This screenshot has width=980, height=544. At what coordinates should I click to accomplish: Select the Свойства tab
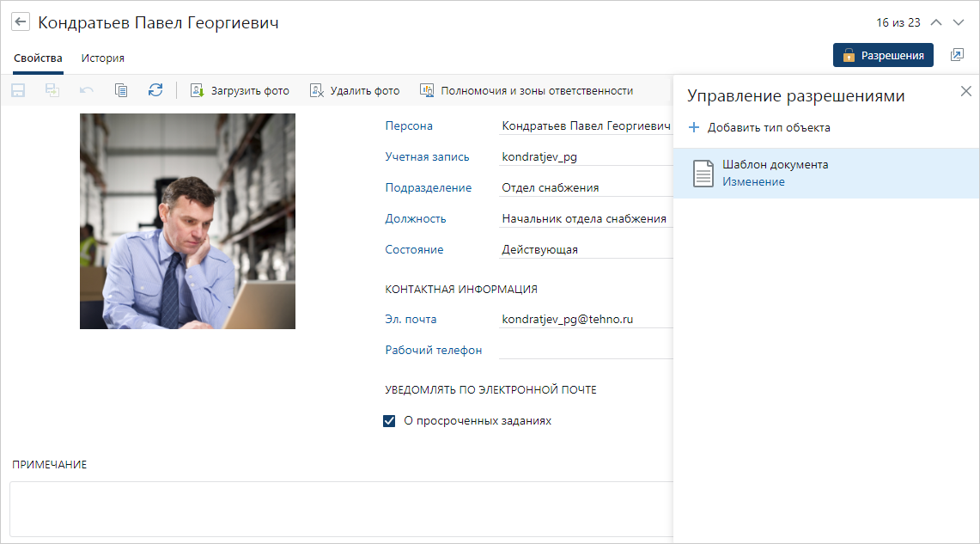tap(38, 58)
